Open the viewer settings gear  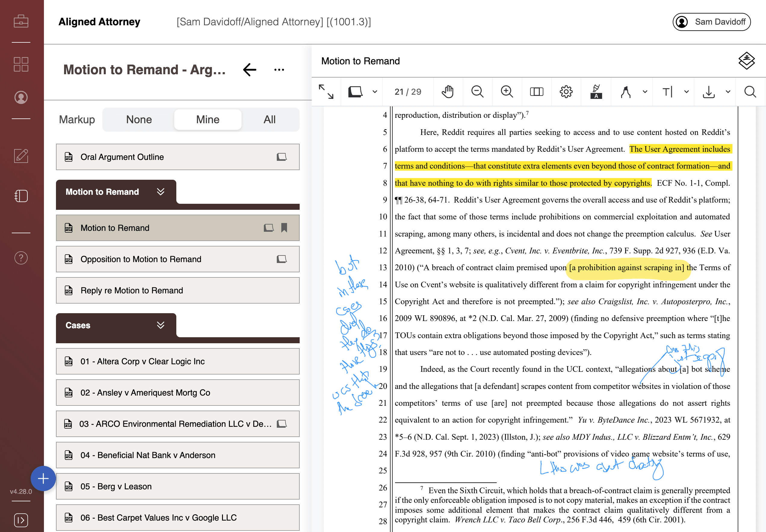pos(566,92)
